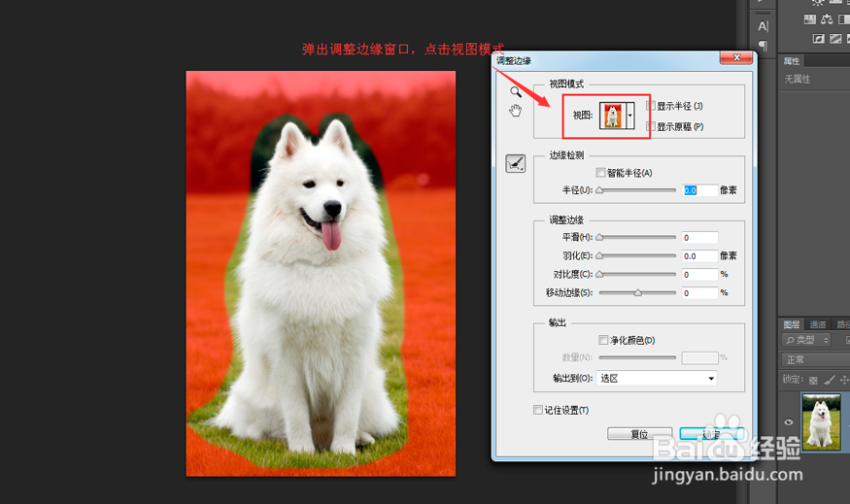Click the 半径(U) slider handle
Screen dimensions: 850x504
(599, 190)
